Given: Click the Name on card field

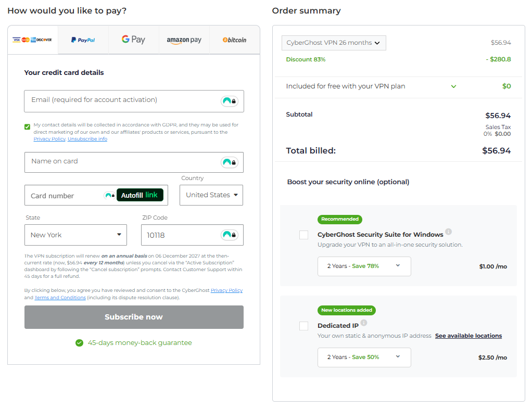Looking at the screenshot, I should tap(134, 162).
